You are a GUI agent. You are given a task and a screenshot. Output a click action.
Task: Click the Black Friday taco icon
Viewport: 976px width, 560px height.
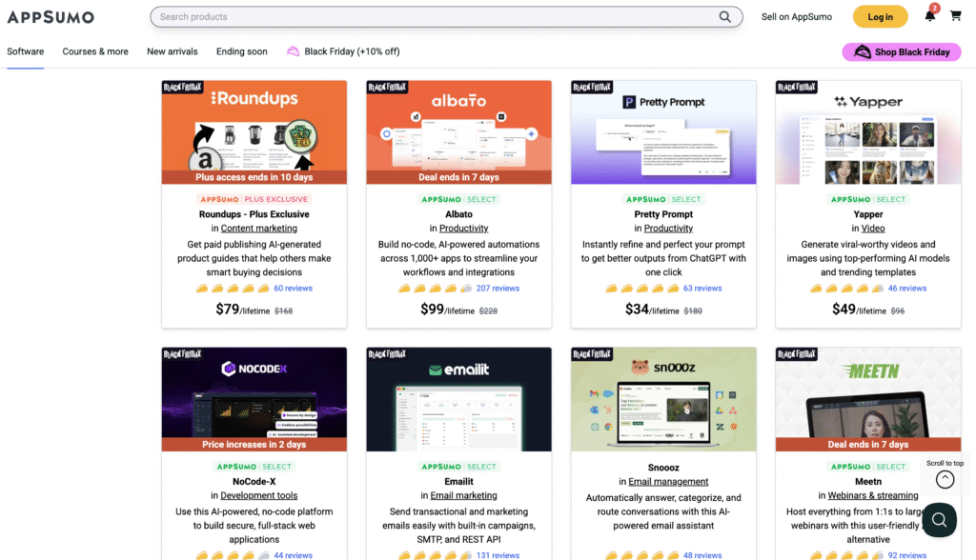pyautogui.click(x=294, y=51)
